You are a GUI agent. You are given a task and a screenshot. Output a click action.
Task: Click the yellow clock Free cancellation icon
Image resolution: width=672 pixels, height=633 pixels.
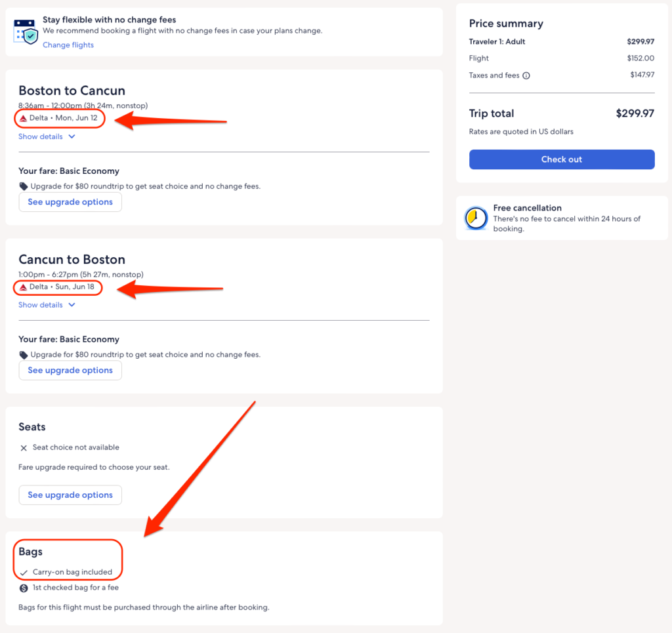476,218
